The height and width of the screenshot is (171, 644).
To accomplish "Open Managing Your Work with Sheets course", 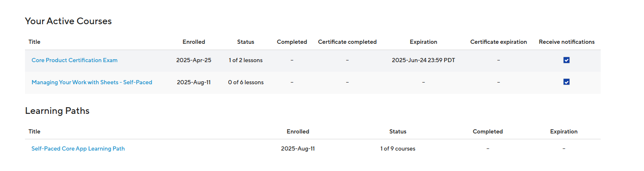I will (92, 82).
